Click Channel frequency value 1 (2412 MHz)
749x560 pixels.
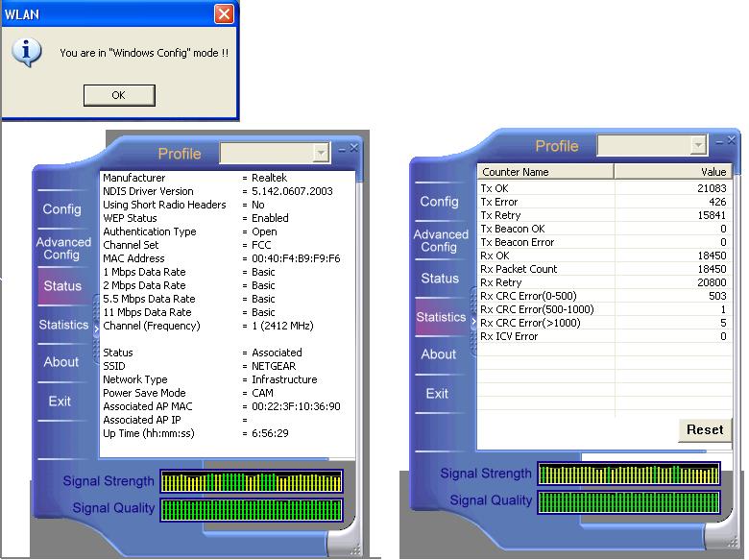[282, 326]
